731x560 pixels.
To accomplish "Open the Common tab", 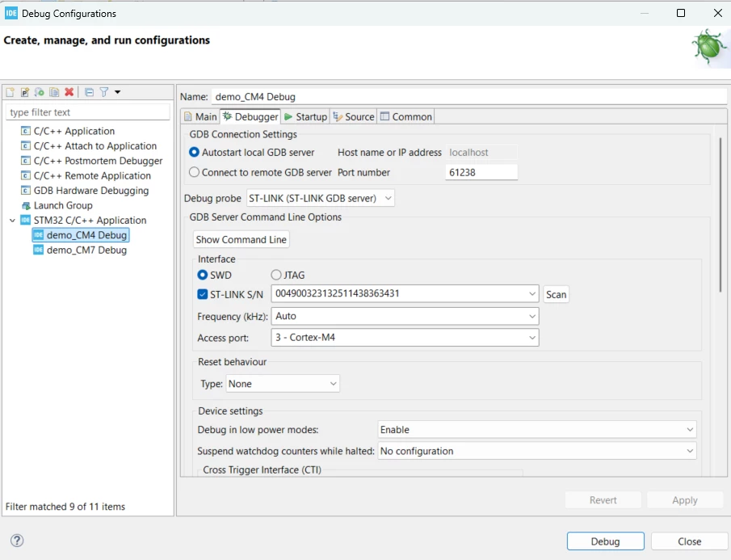I will [406, 116].
